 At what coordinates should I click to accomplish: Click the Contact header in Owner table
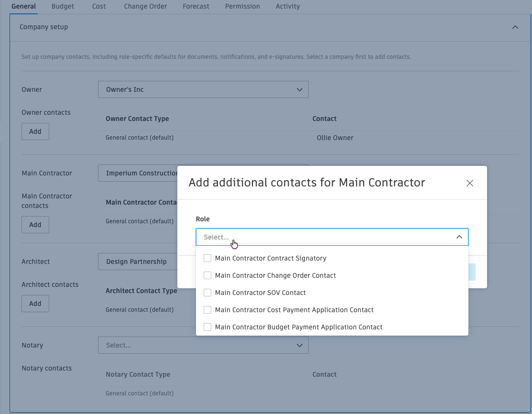325,119
